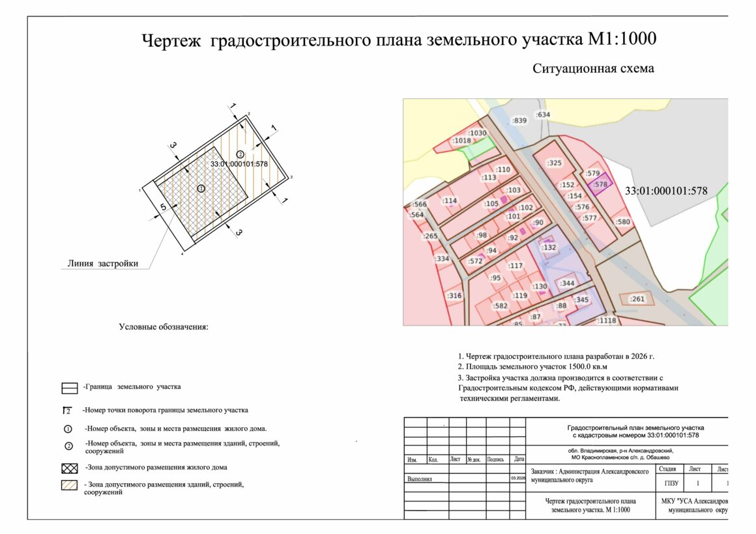Select parcel :1030 near the map top

point(478,133)
